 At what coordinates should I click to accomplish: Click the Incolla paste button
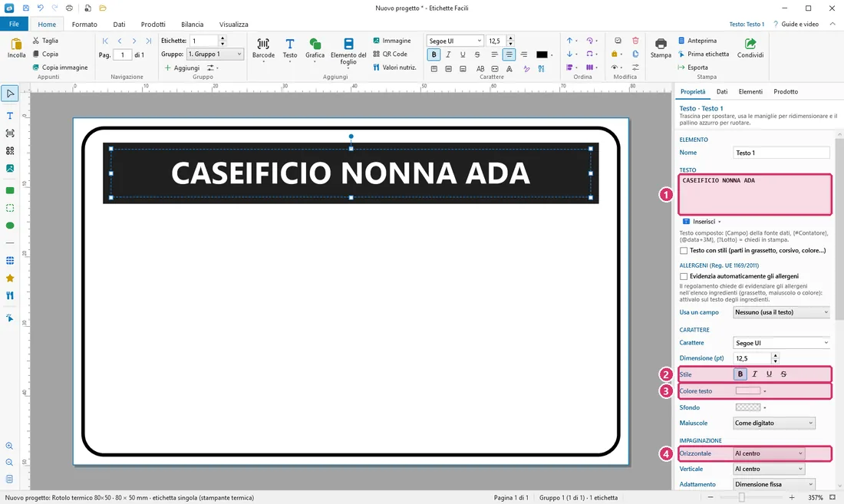pyautogui.click(x=17, y=48)
